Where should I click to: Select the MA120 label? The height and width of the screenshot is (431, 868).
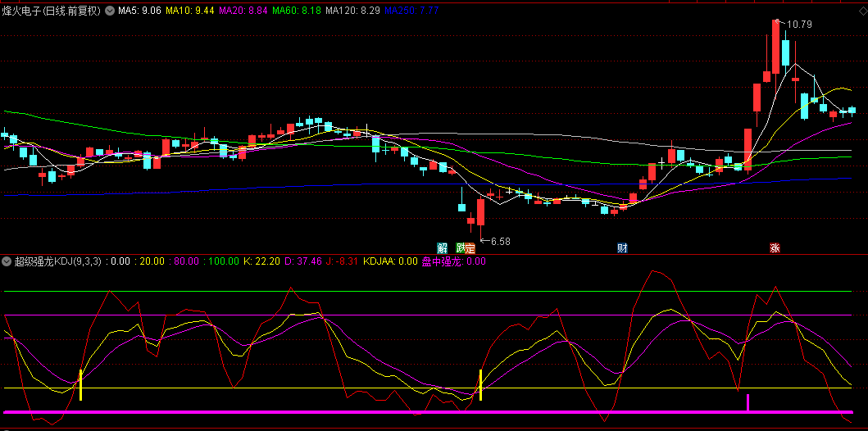point(352,11)
